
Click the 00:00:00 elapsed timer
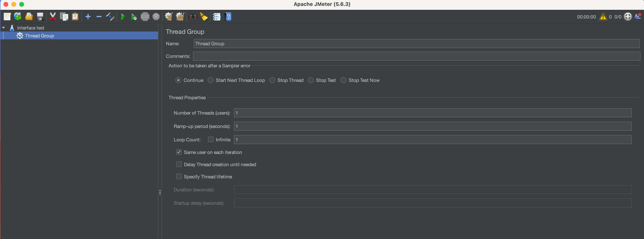point(586,17)
